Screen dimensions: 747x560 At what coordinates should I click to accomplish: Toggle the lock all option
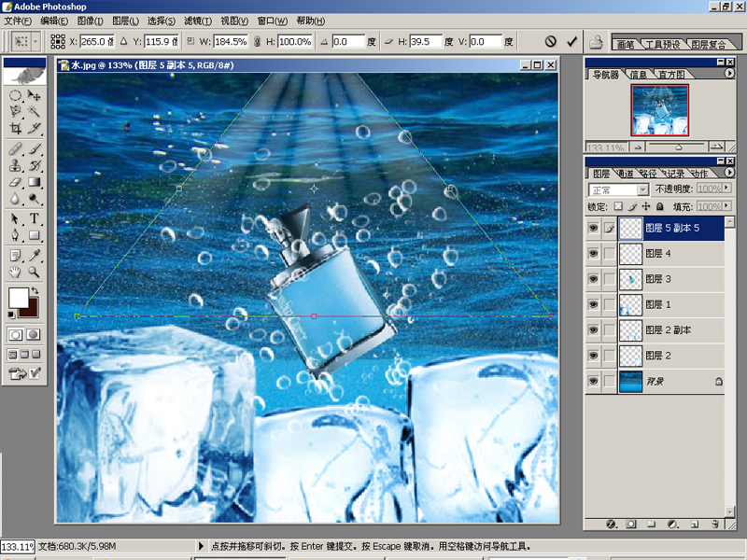[x=660, y=206]
